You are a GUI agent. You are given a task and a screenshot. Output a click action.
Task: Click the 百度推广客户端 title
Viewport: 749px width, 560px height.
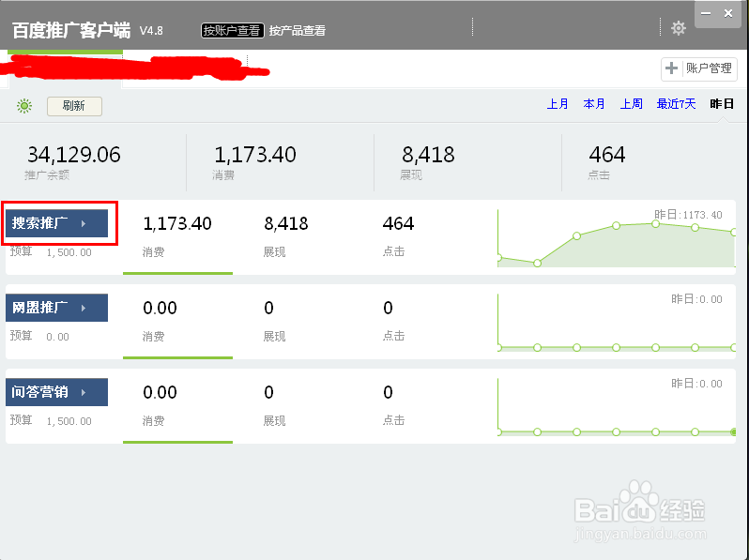[x=71, y=30]
